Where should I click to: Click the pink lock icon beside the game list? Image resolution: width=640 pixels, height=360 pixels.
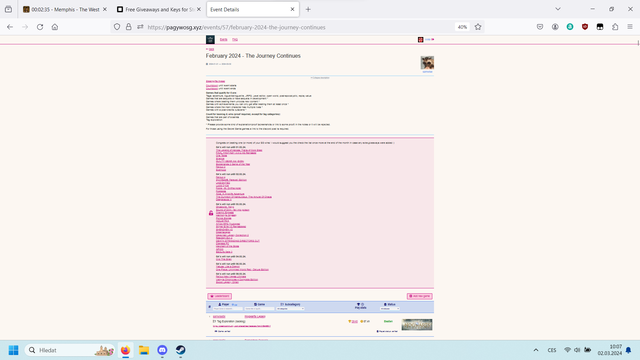(211, 213)
